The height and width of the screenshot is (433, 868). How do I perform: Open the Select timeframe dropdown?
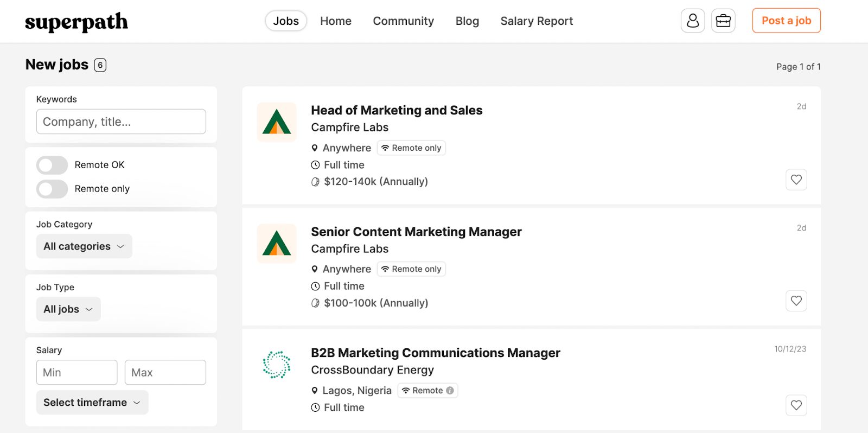coord(92,403)
